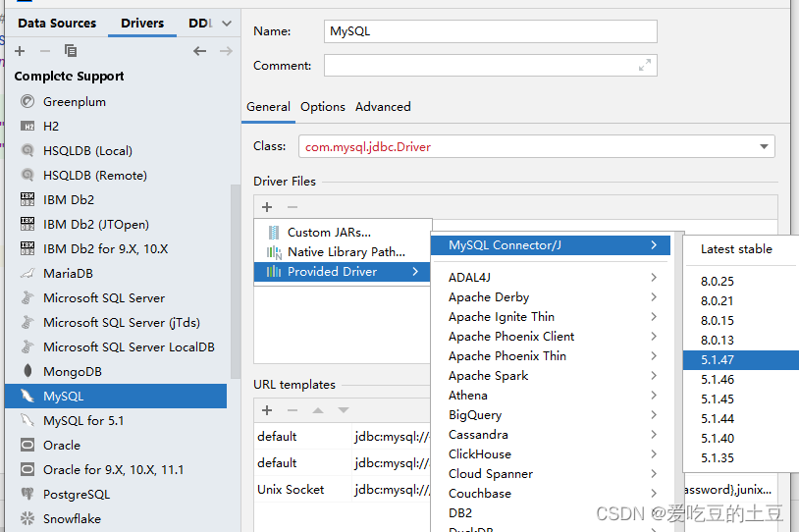The width and height of the screenshot is (799, 532).
Task: Click the PostgreSQL elephant icon
Action: tap(27, 494)
